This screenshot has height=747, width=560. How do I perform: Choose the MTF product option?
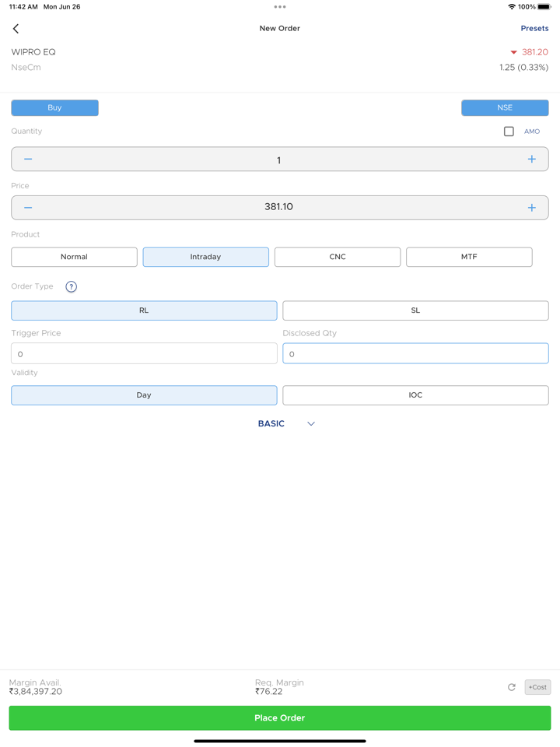click(x=469, y=257)
